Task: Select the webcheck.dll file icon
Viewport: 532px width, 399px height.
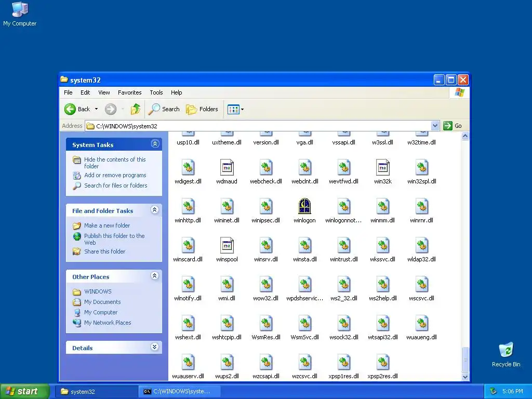Action: [x=265, y=167]
